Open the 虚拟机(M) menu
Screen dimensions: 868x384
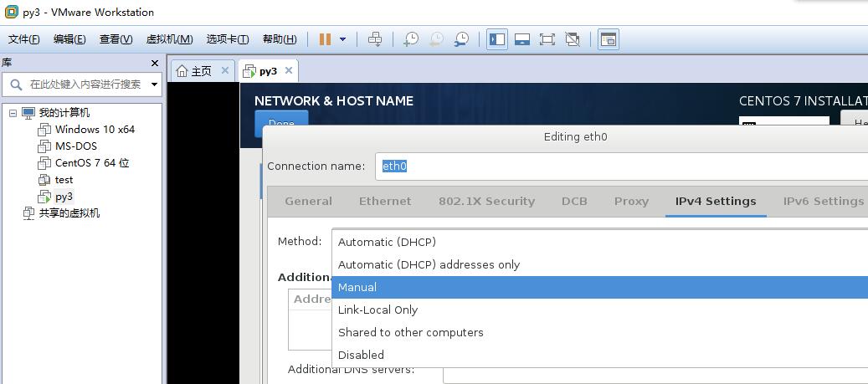point(169,39)
